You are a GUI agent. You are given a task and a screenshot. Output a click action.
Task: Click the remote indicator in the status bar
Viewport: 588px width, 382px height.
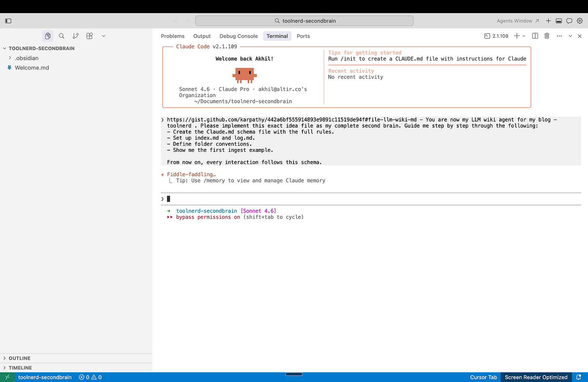coord(6,377)
